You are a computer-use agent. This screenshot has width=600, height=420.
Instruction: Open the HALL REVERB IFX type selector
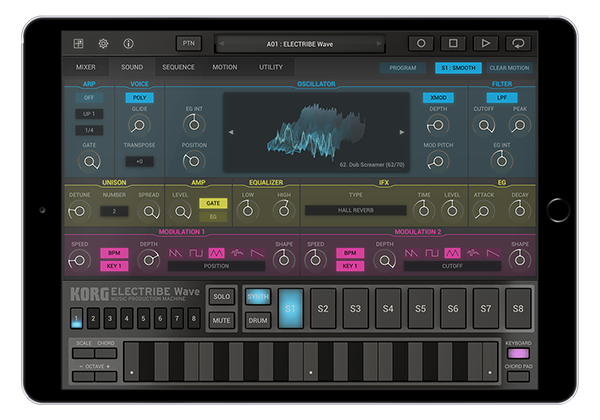coord(355,210)
